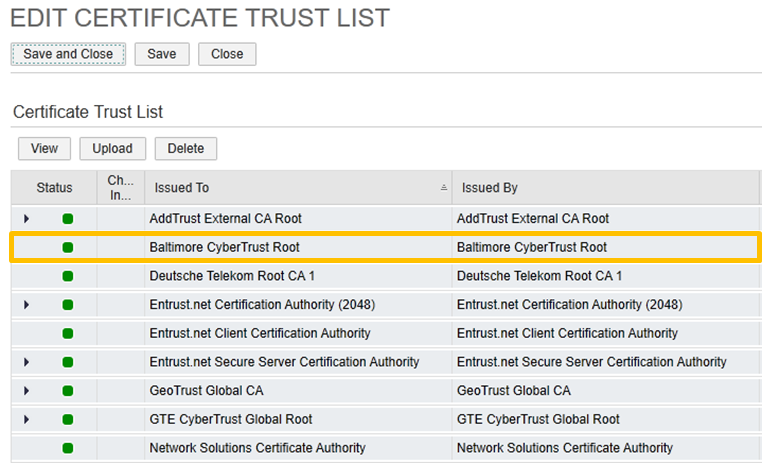
Task: Expand the GeoTrust Global CA row
Action: pyautogui.click(x=27, y=391)
